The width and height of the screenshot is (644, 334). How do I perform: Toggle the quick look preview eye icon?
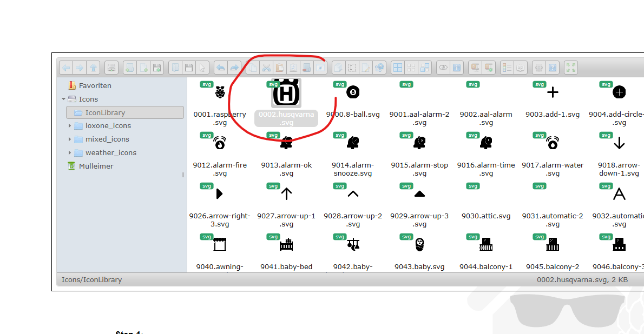pyautogui.click(x=443, y=68)
